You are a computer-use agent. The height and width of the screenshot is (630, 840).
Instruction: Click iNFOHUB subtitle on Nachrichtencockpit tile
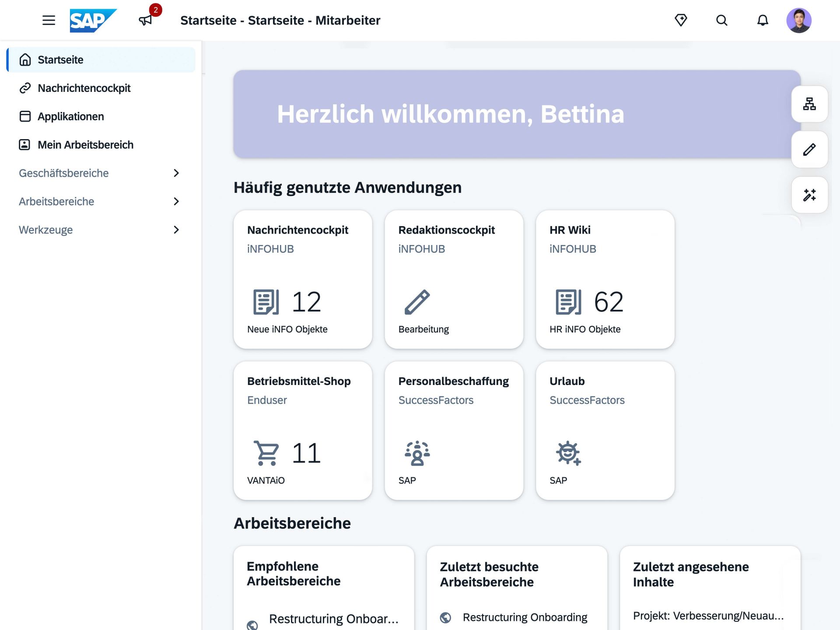(270, 249)
